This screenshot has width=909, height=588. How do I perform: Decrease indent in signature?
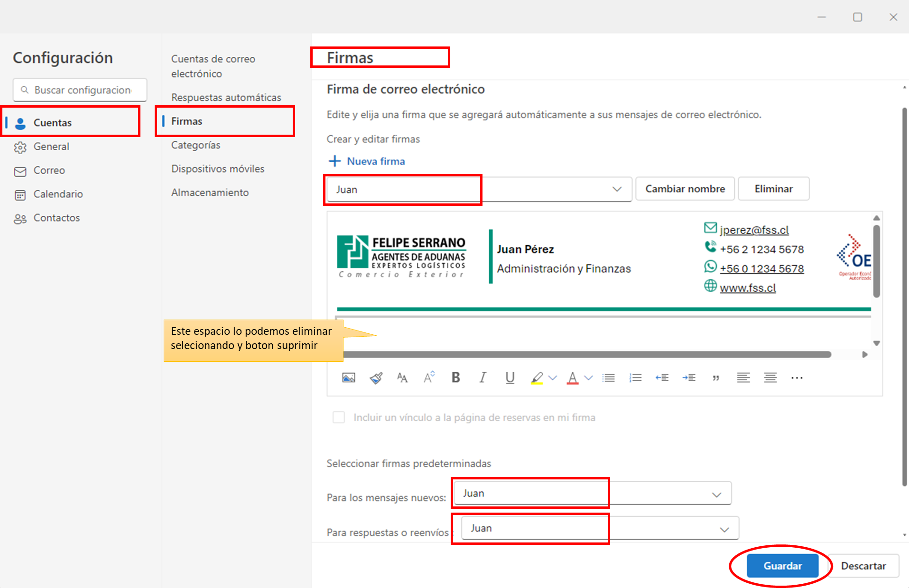[x=662, y=378]
